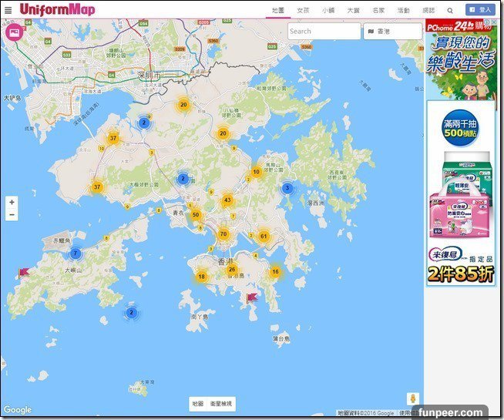The image size is (504, 420).
Task: Click the pink photo button on map
Action: [13, 32]
